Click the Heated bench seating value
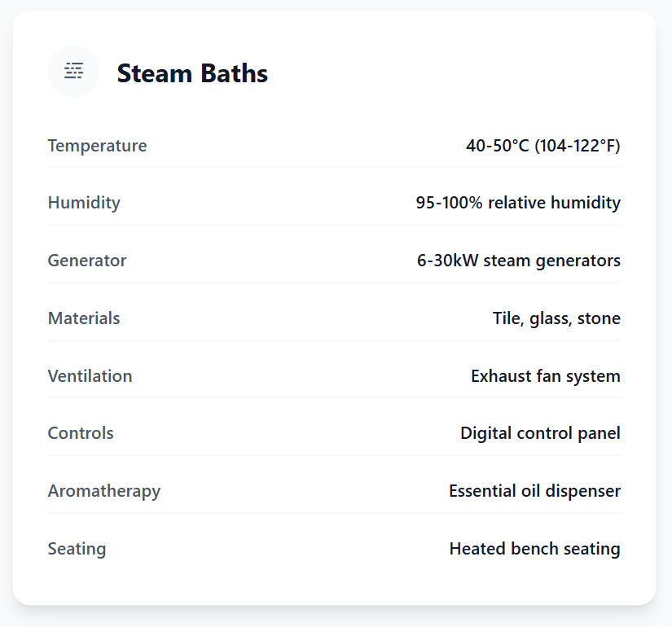672x627 pixels. (x=534, y=549)
